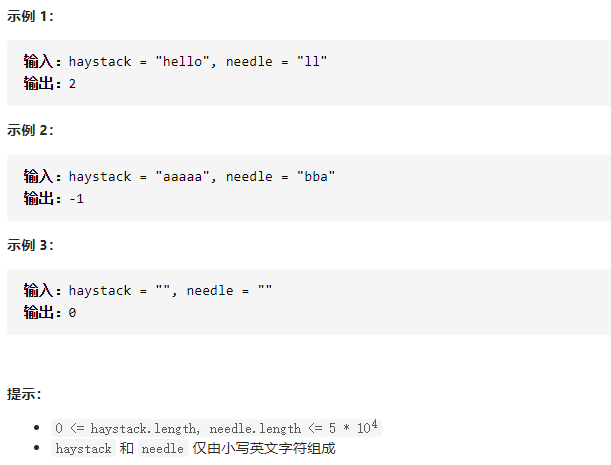
Task: Click the "示例 2:" heading
Action: [31, 130]
